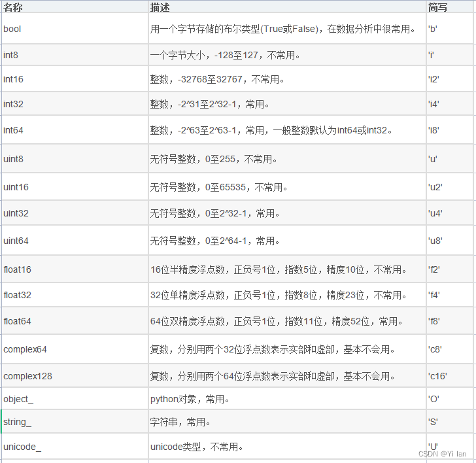Select the int16 name cell
Viewport: 476px width, 463px height.
pos(75,79)
